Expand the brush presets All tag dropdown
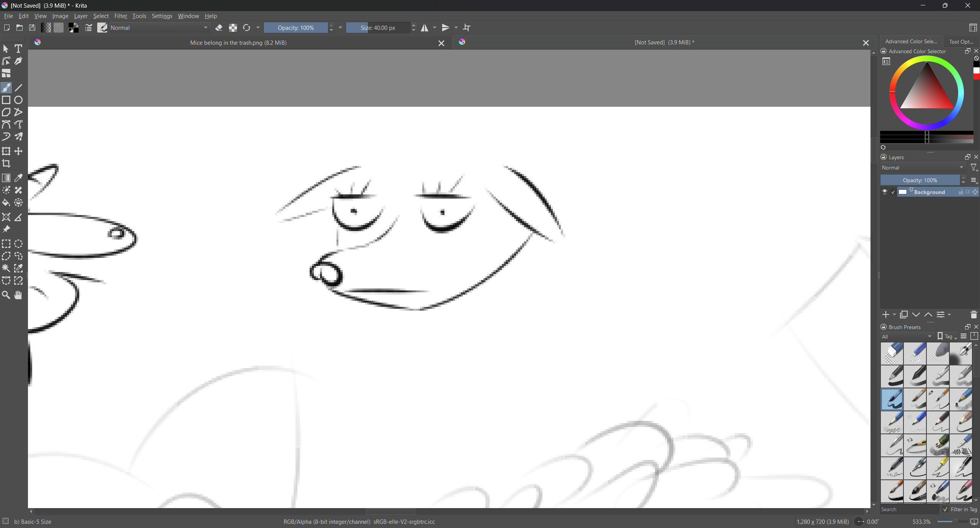The image size is (980, 528). coord(906,337)
